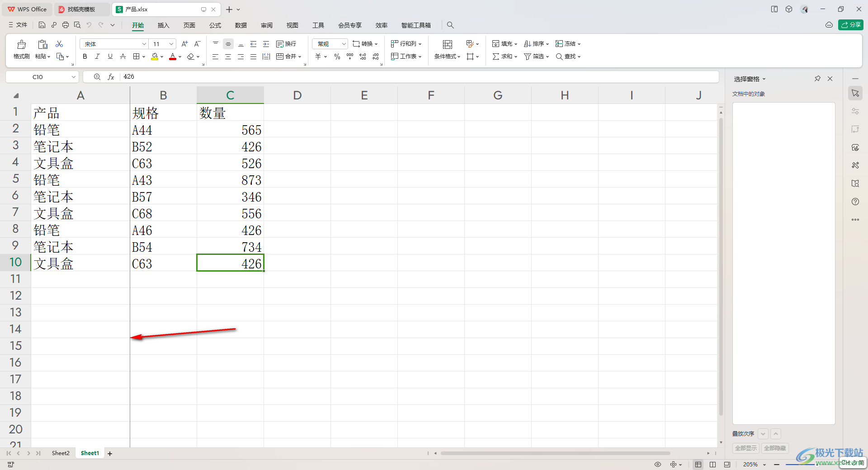Click the 排序 sort button
Viewport: 868px width, 470px height.
click(x=536, y=44)
